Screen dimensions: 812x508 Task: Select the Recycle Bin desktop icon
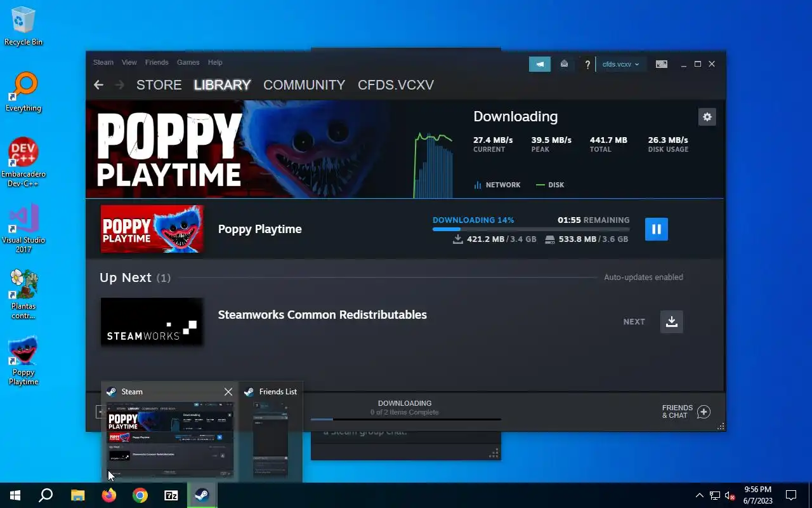coord(23,27)
